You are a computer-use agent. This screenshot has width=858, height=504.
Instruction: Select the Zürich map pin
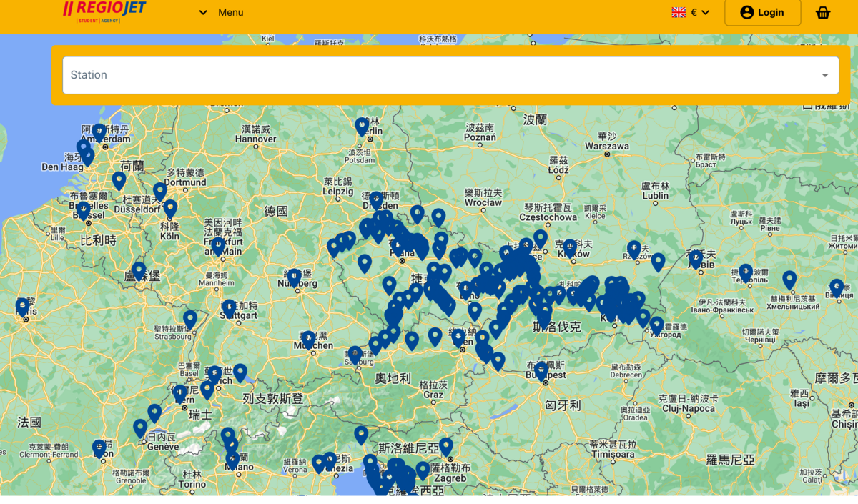point(214,375)
